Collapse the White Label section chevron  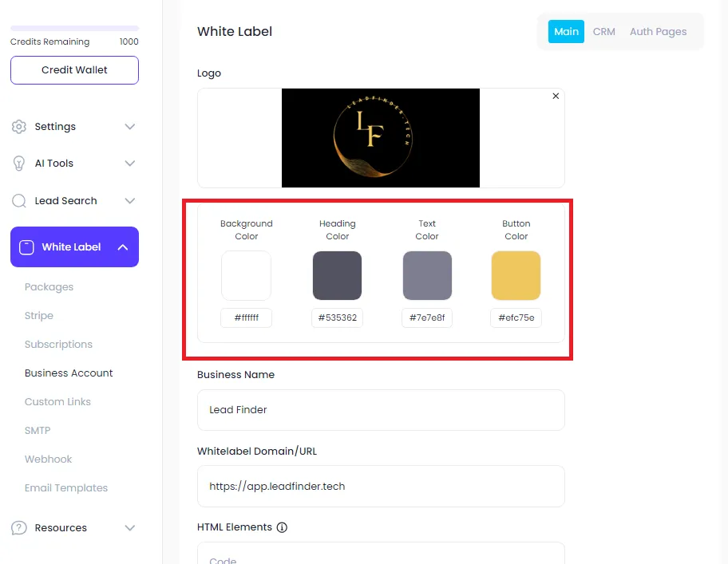123,247
